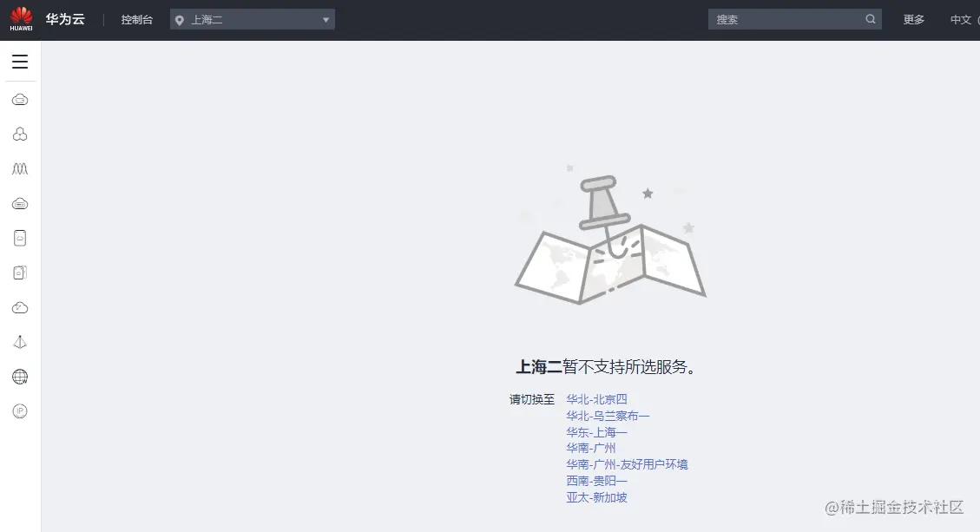
Task: Click the 上海二暂不支持所选服务 message
Action: click(x=606, y=367)
